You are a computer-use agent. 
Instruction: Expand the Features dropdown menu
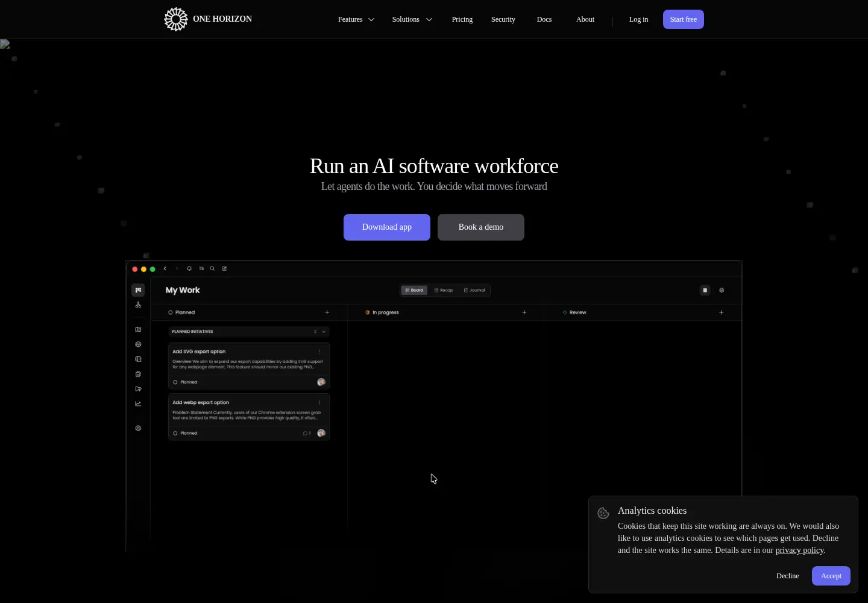[x=356, y=19]
